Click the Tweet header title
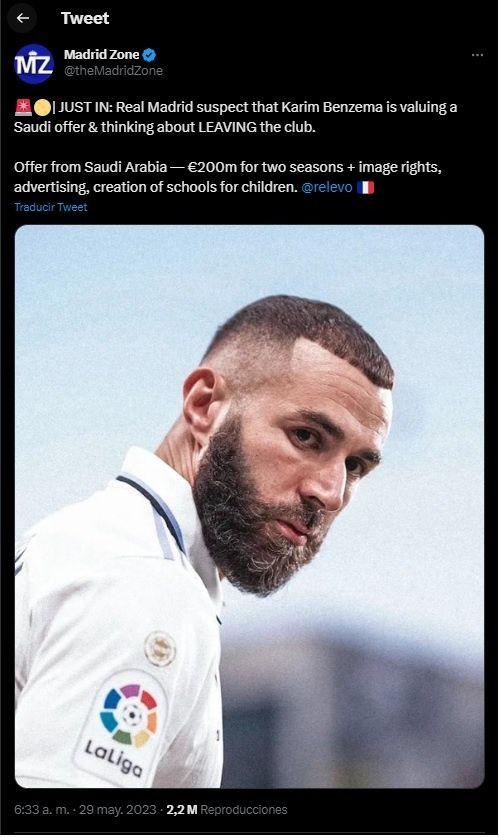This screenshot has height=837, width=499. click(x=85, y=18)
